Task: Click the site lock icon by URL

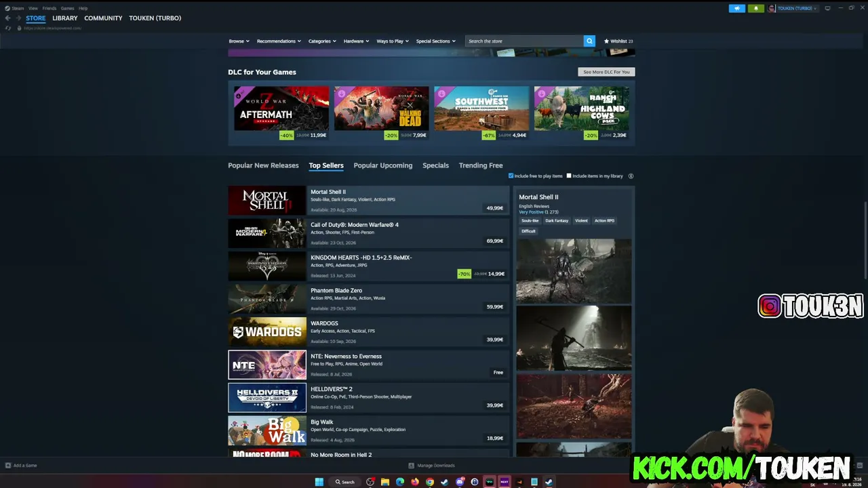Action: click(x=18, y=28)
